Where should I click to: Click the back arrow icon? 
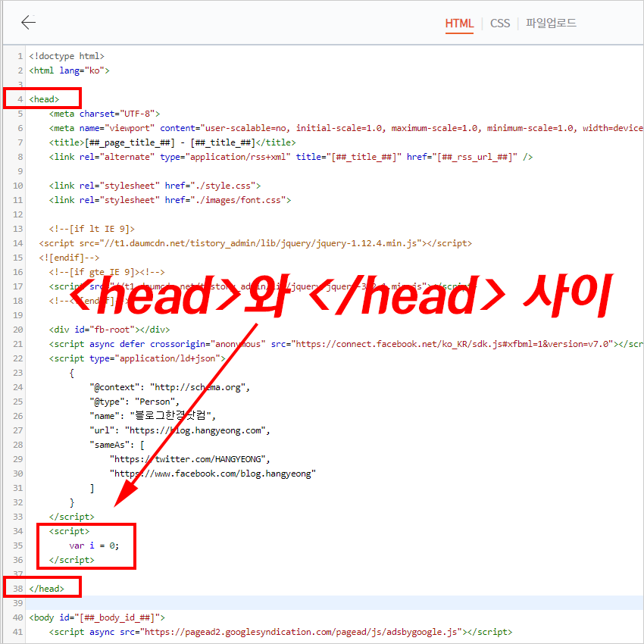[28, 22]
